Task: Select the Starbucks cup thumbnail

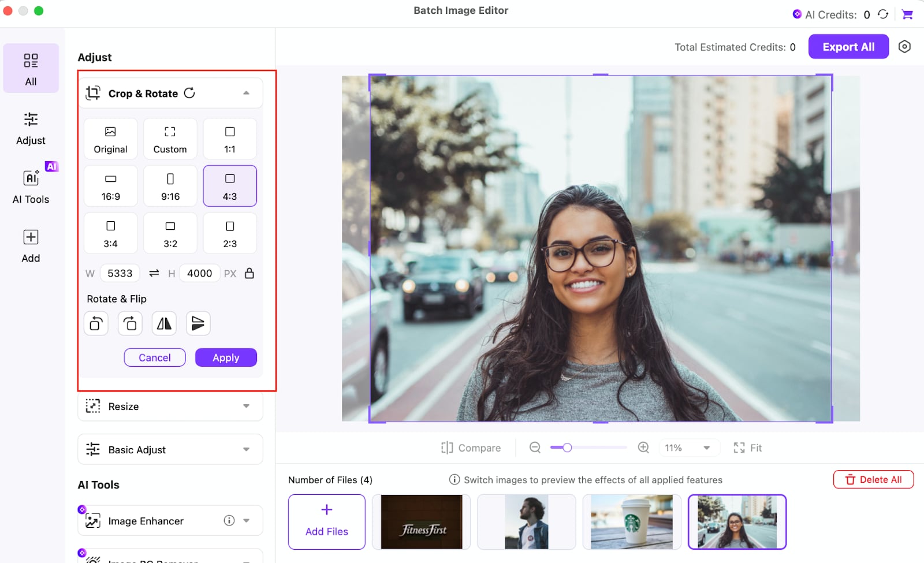Action: pos(632,522)
